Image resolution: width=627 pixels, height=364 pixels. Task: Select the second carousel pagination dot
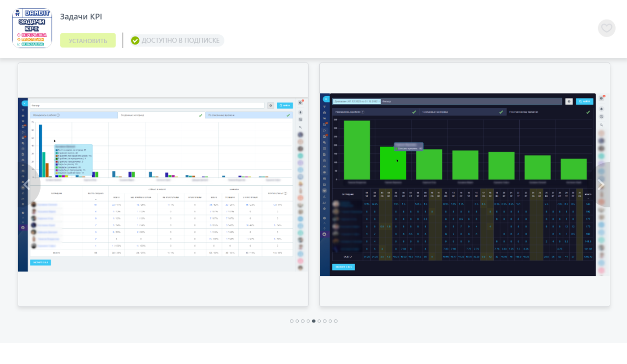click(297, 321)
